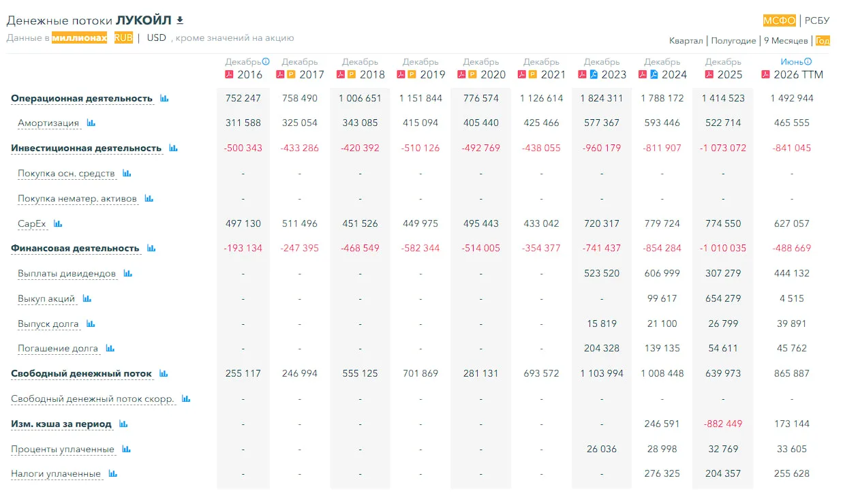
Task: Click the orange presentation icon beside 2018
Action: click(x=352, y=74)
